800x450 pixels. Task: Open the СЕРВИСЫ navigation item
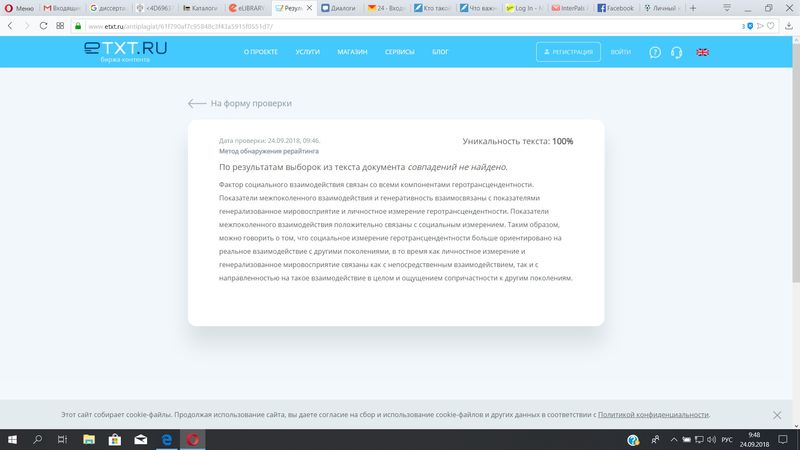pyautogui.click(x=400, y=52)
